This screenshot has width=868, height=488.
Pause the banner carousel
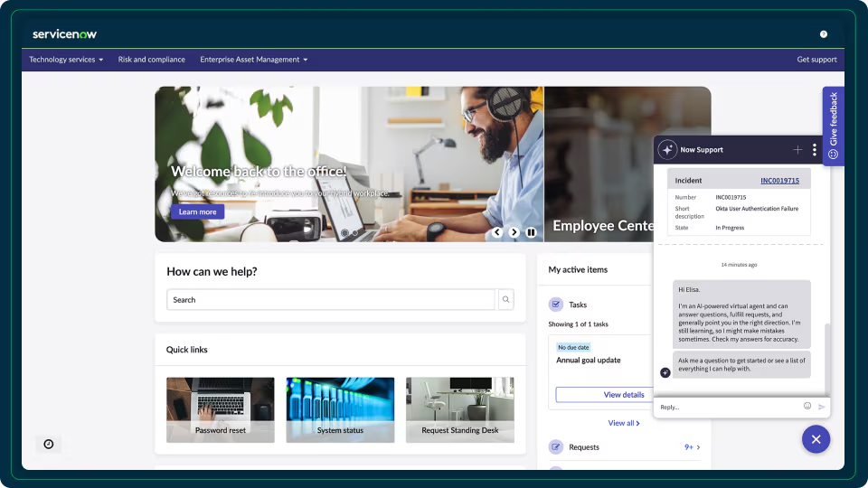(531, 232)
